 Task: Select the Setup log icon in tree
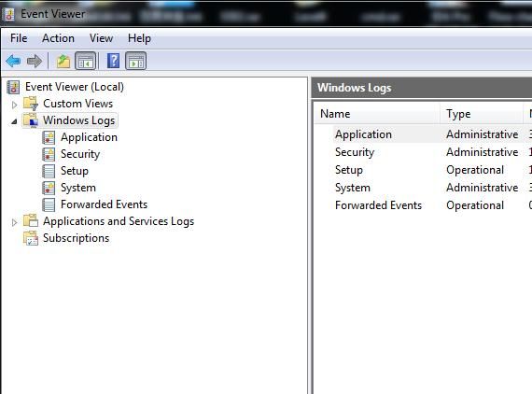click(49, 171)
